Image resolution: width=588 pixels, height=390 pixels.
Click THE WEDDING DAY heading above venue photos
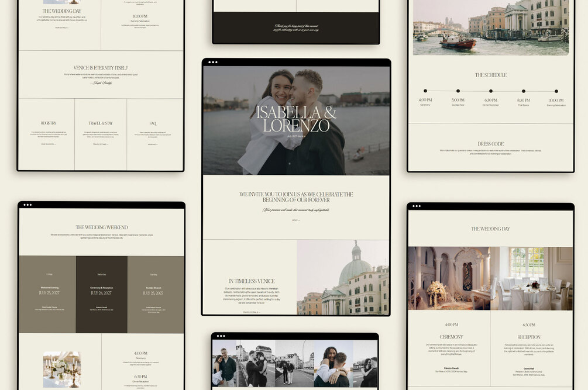tap(490, 229)
